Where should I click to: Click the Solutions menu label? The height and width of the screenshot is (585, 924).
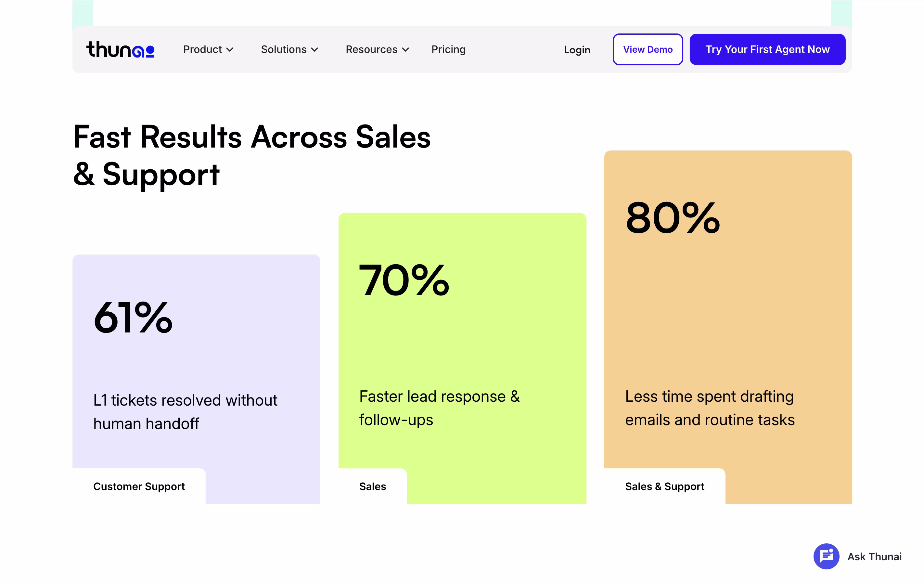[x=284, y=49]
